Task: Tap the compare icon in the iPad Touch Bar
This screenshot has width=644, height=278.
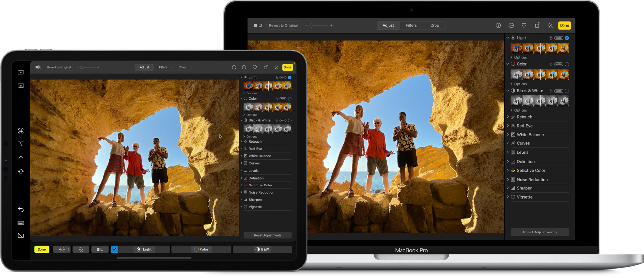Action: click(x=100, y=249)
